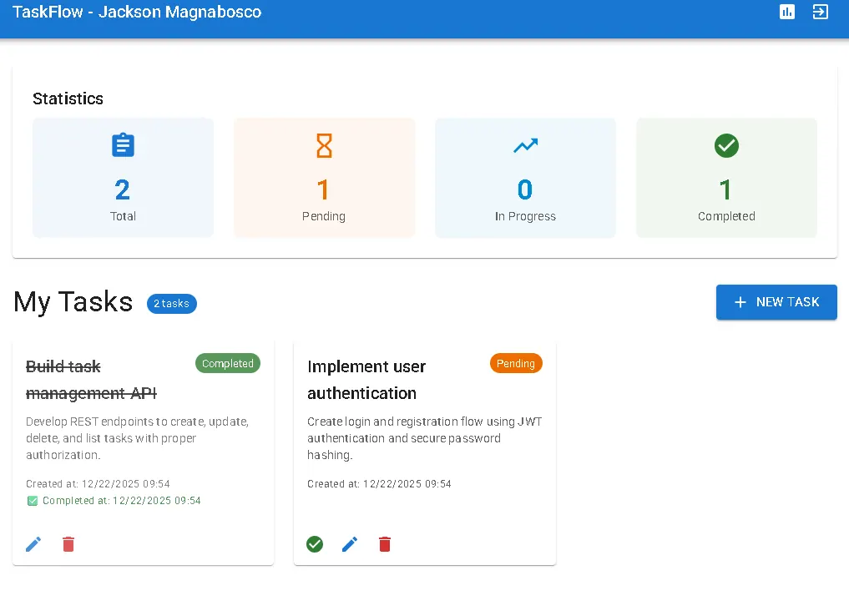This screenshot has height=616, width=849.
Task: Mark Implement user authentication as complete
Action: point(315,544)
